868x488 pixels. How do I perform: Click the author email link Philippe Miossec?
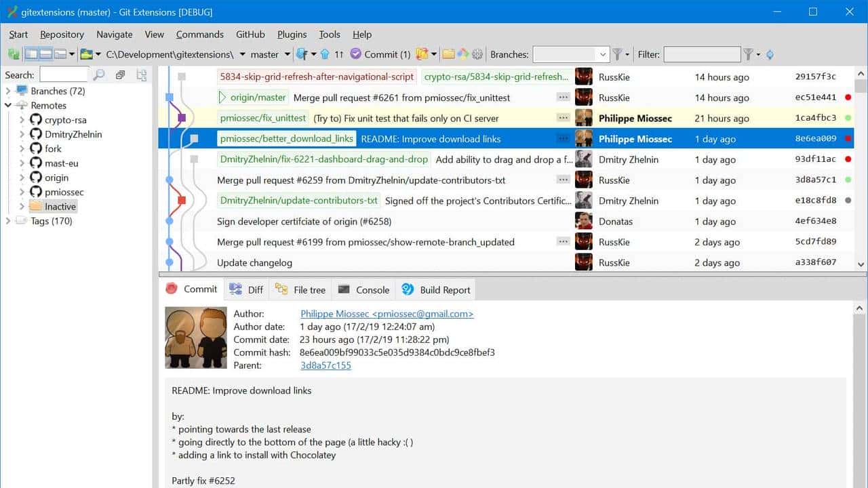pyautogui.click(x=387, y=314)
